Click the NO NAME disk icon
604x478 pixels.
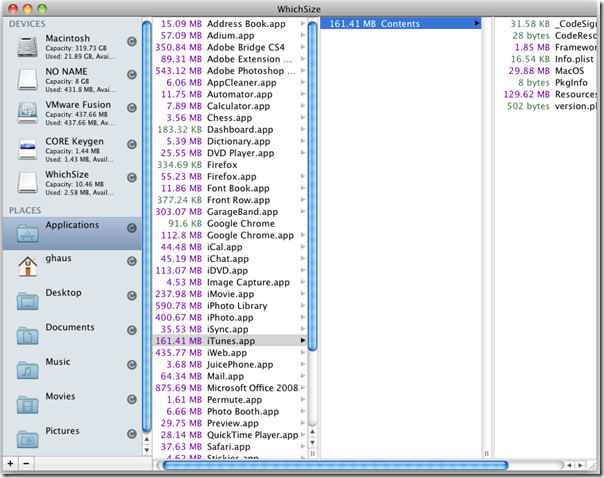coord(29,78)
